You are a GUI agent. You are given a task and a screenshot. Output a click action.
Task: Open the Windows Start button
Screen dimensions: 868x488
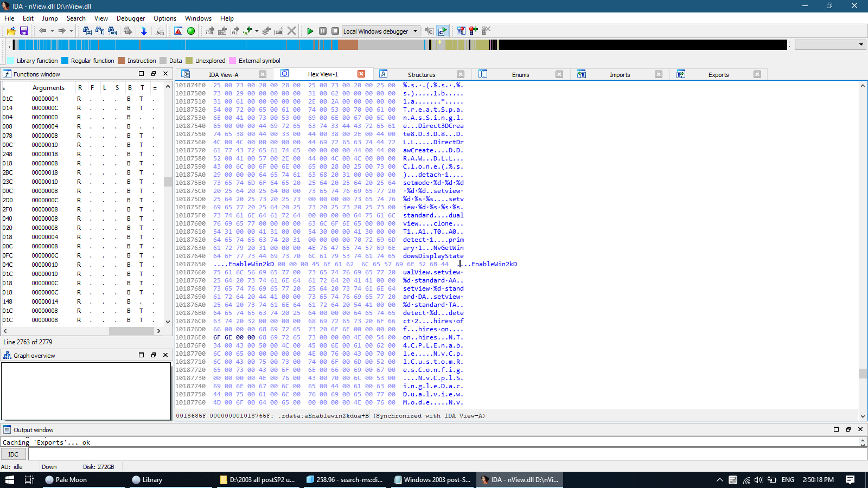(10, 480)
